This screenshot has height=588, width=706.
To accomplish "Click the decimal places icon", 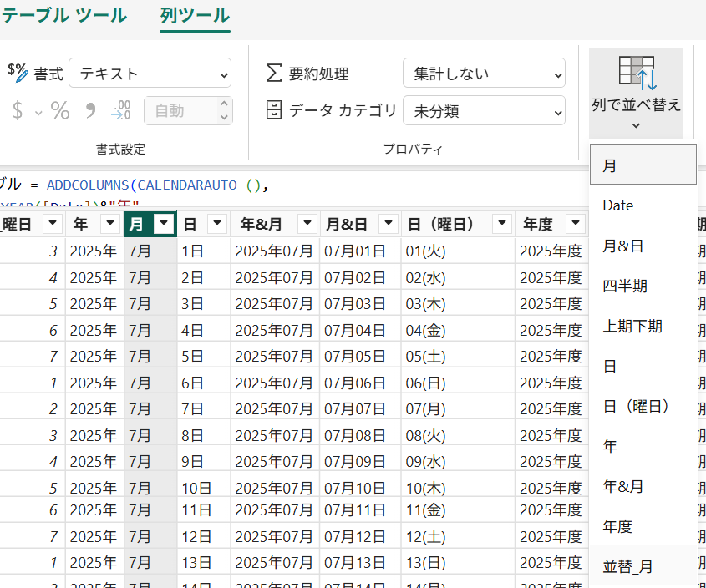I will [x=120, y=110].
